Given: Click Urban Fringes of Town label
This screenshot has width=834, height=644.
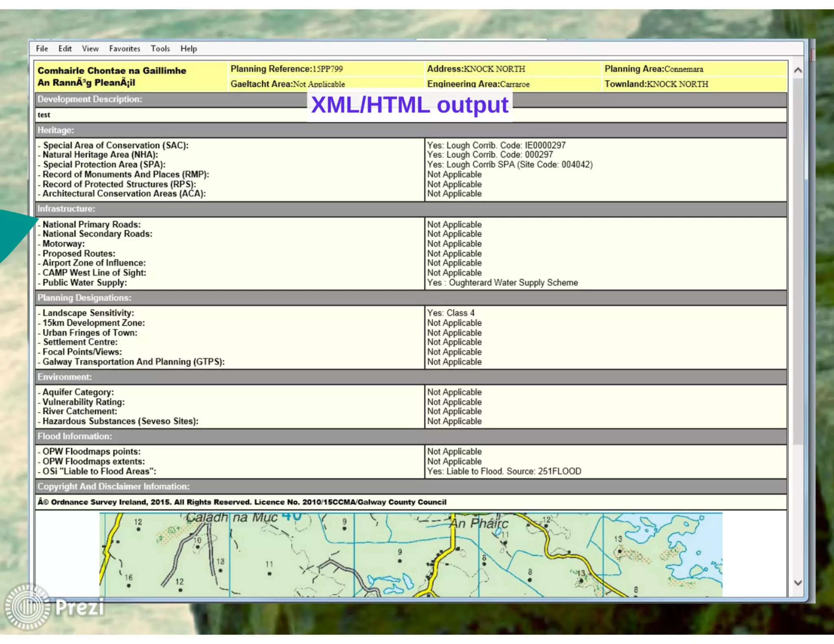Looking at the screenshot, I should click(x=90, y=333).
